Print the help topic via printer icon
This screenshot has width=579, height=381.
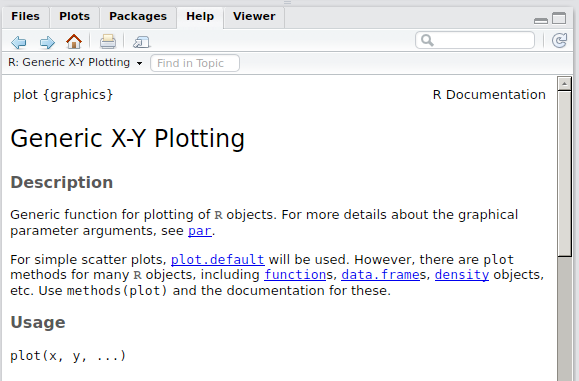pos(108,41)
